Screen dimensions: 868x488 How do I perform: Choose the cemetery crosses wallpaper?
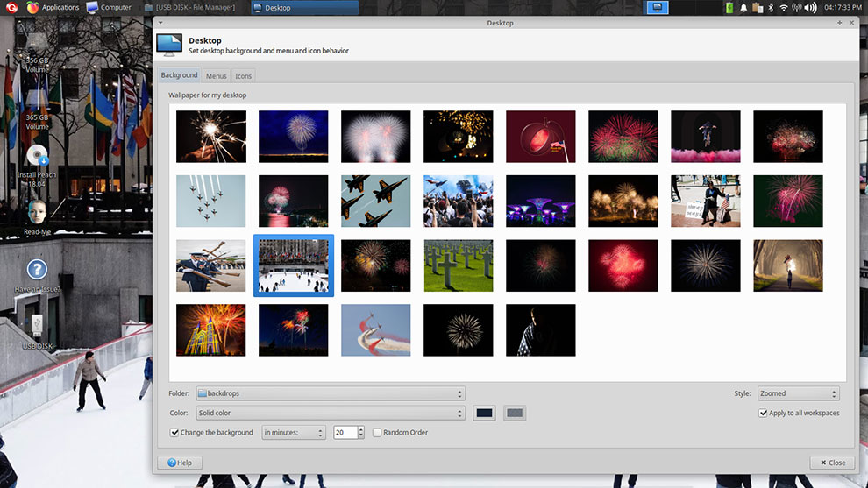tap(459, 265)
